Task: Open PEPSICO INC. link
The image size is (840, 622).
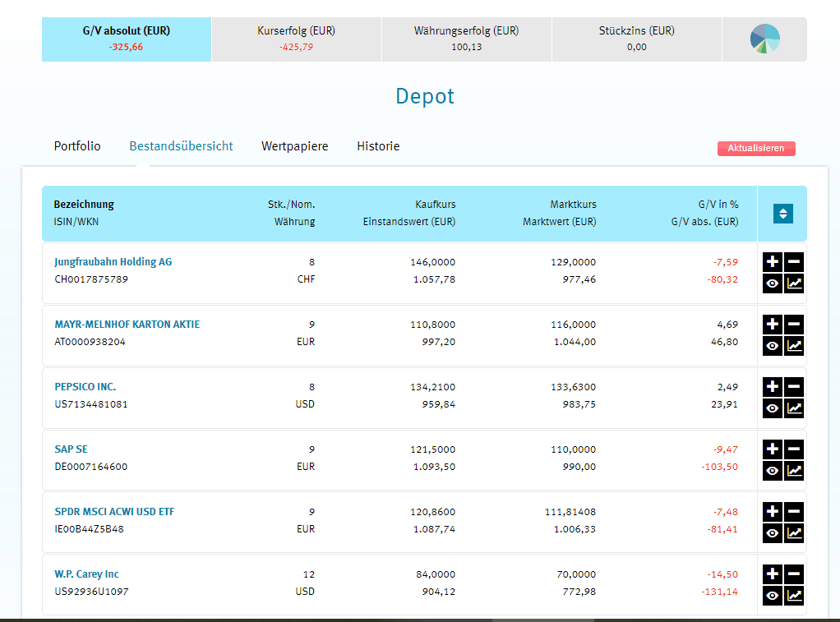Action: pyautogui.click(x=85, y=387)
